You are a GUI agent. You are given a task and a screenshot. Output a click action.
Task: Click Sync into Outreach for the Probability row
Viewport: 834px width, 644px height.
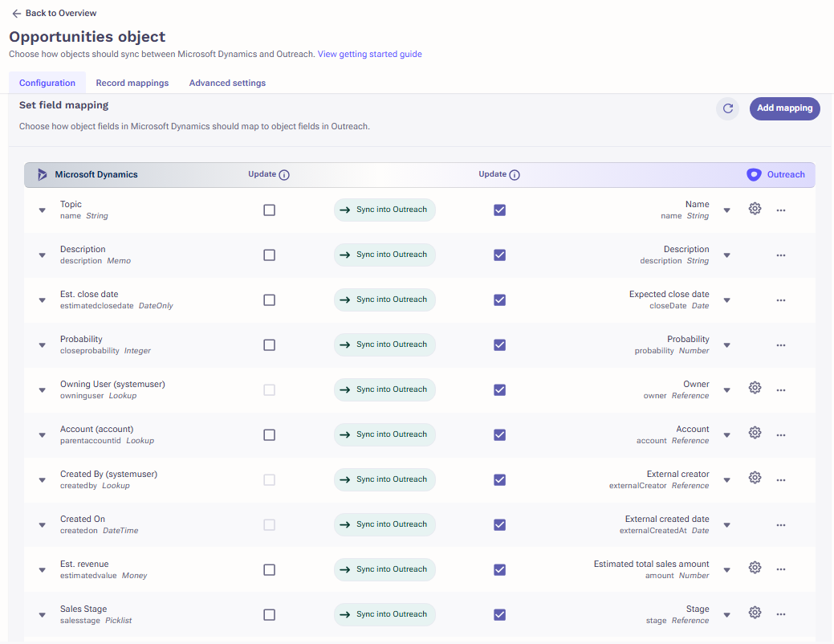point(384,345)
